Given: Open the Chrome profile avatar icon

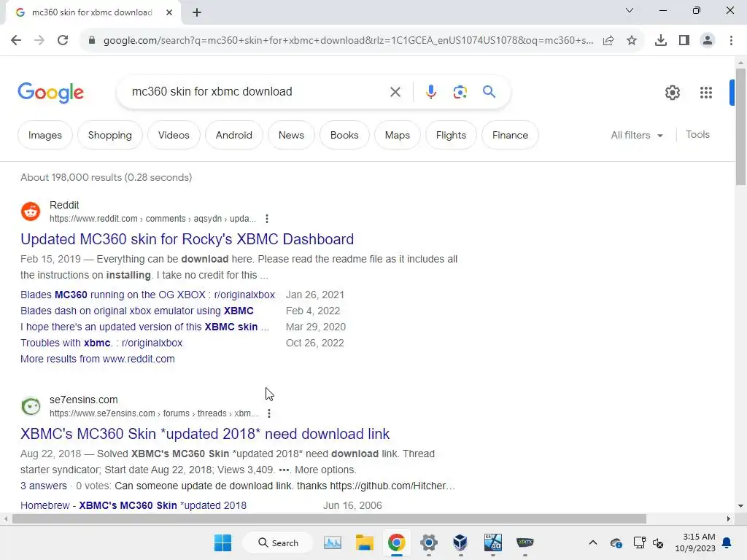Looking at the screenshot, I should pos(708,41).
